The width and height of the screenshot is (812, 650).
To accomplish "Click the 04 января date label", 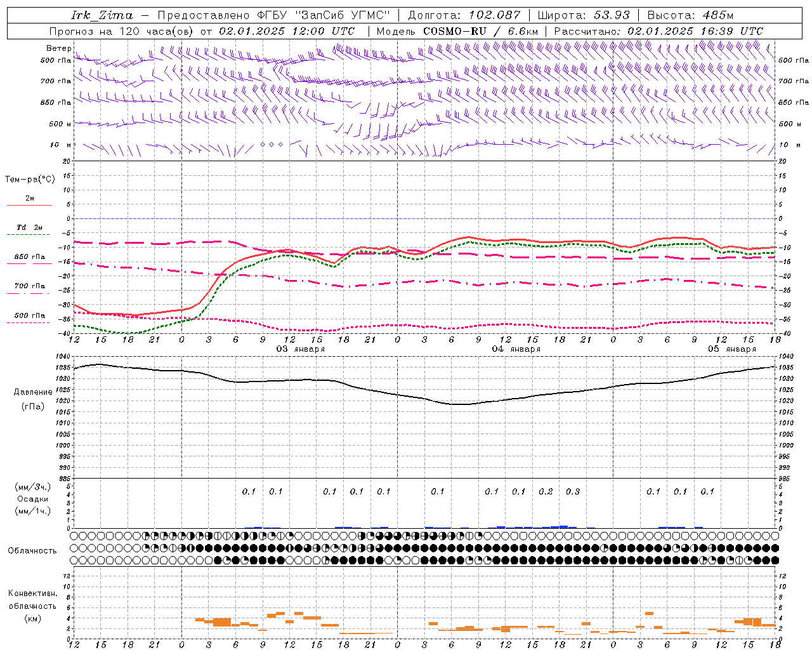I will tap(516, 349).
